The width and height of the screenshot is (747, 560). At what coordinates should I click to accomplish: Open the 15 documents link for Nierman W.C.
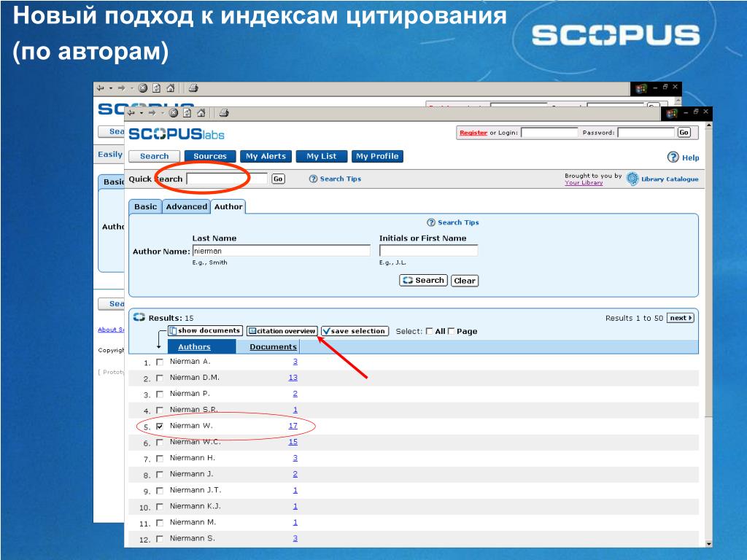[x=293, y=442]
